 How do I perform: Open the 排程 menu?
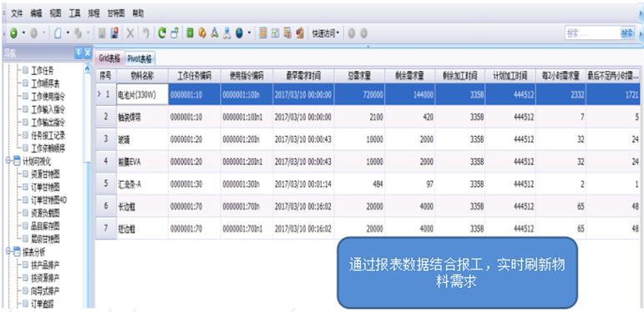click(x=94, y=13)
